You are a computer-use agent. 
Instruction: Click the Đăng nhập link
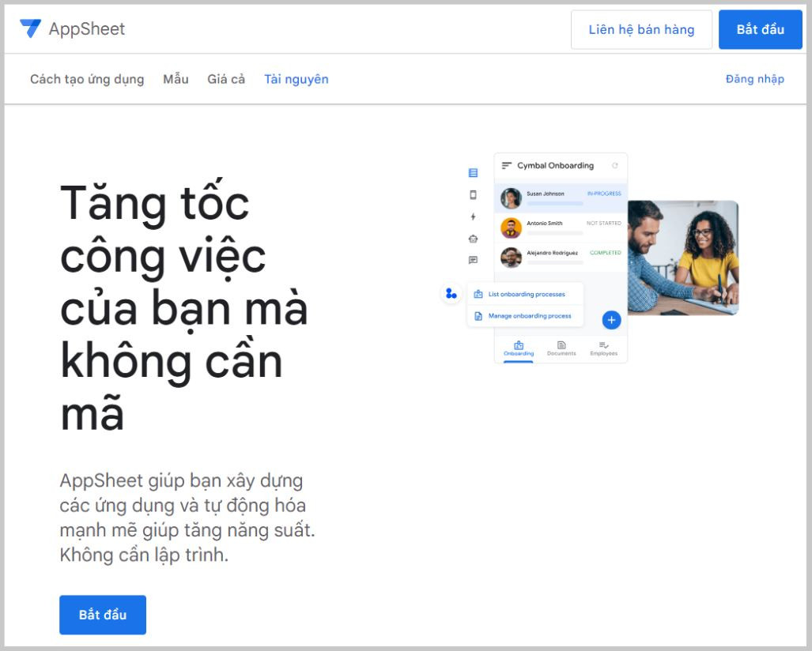754,79
